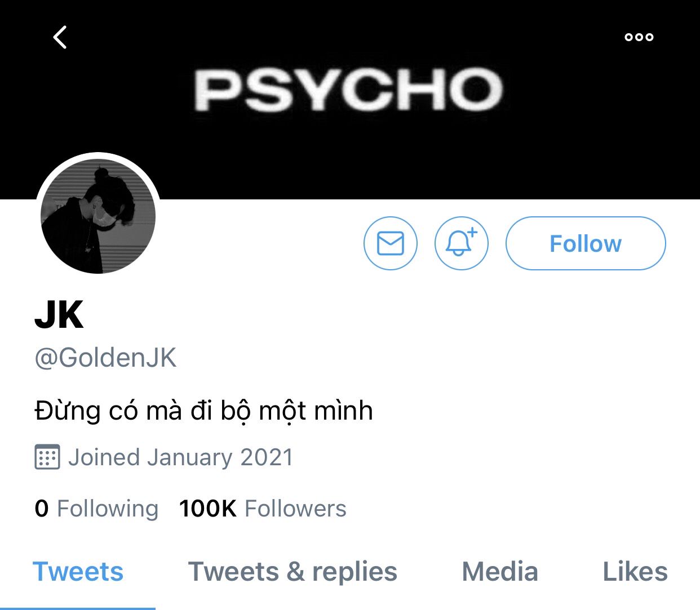Image resolution: width=700 pixels, height=610 pixels.
Task: Tap the @GoldenJK handle
Action: (105, 358)
